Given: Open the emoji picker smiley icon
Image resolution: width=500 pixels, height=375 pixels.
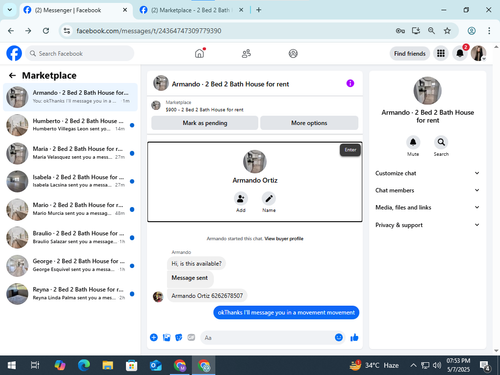Looking at the screenshot, I should (x=339, y=337).
